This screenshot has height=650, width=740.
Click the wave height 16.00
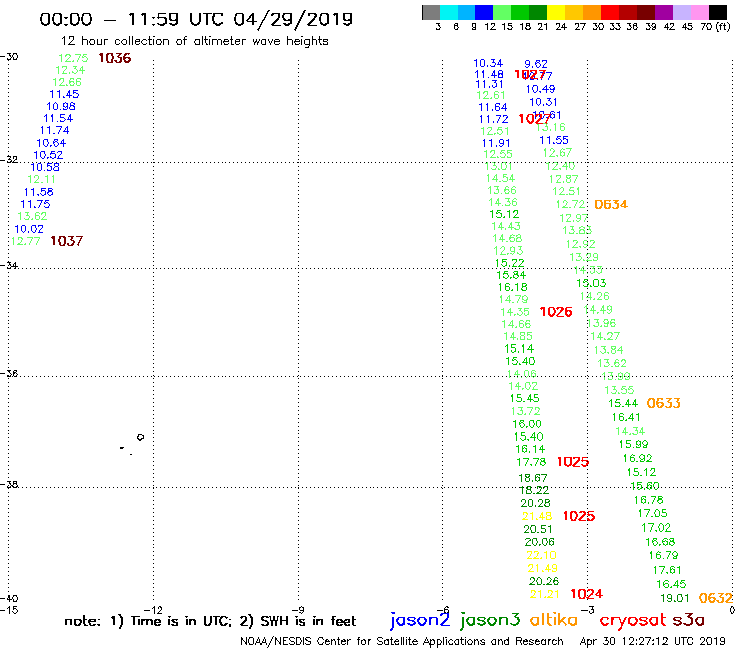coord(527,424)
